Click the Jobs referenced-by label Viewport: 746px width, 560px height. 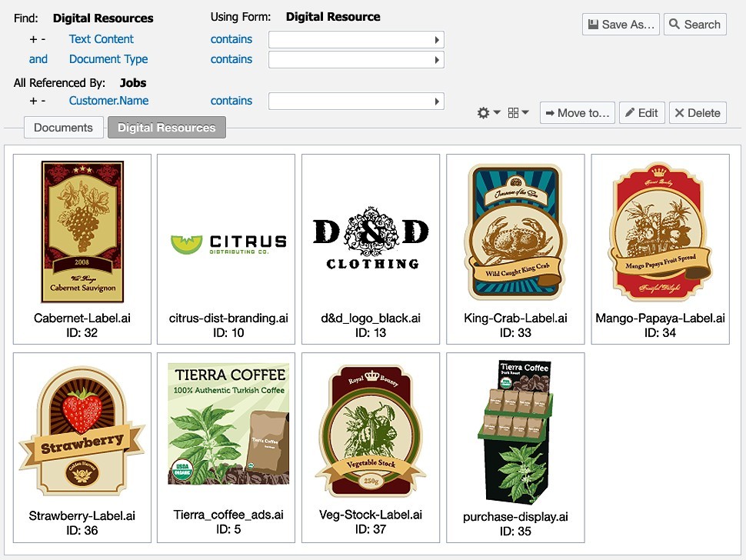tap(133, 83)
